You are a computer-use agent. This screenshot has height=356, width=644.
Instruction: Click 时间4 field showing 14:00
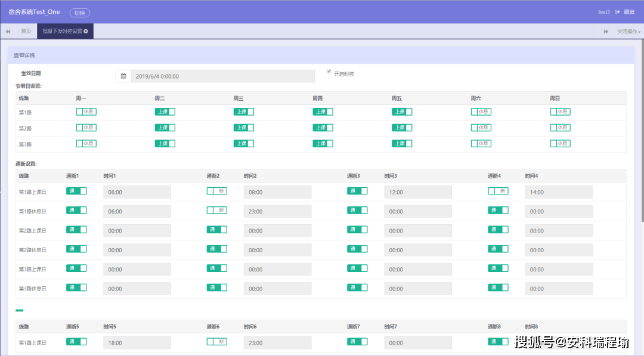pyautogui.click(x=559, y=192)
